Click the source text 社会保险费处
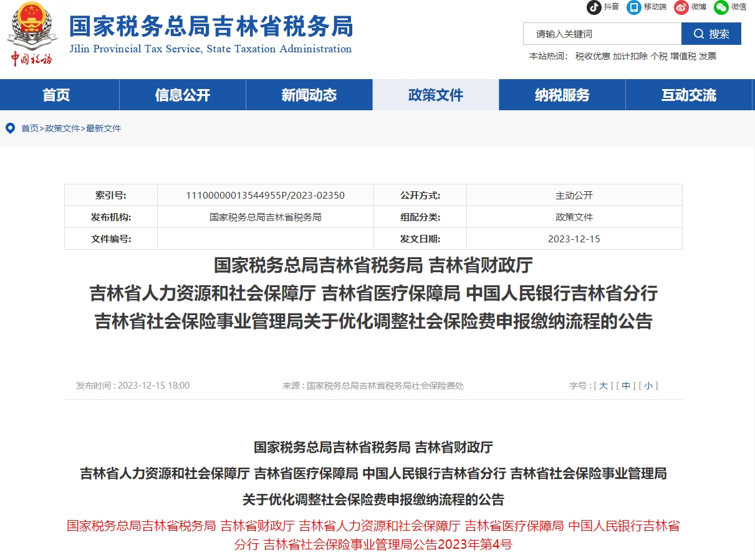755x560 pixels. click(x=438, y=386)
